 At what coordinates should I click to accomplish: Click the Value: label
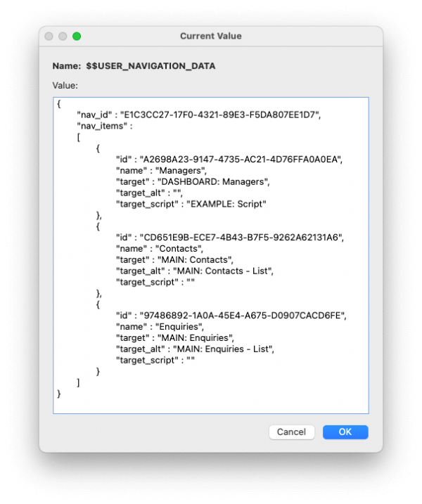65,86
